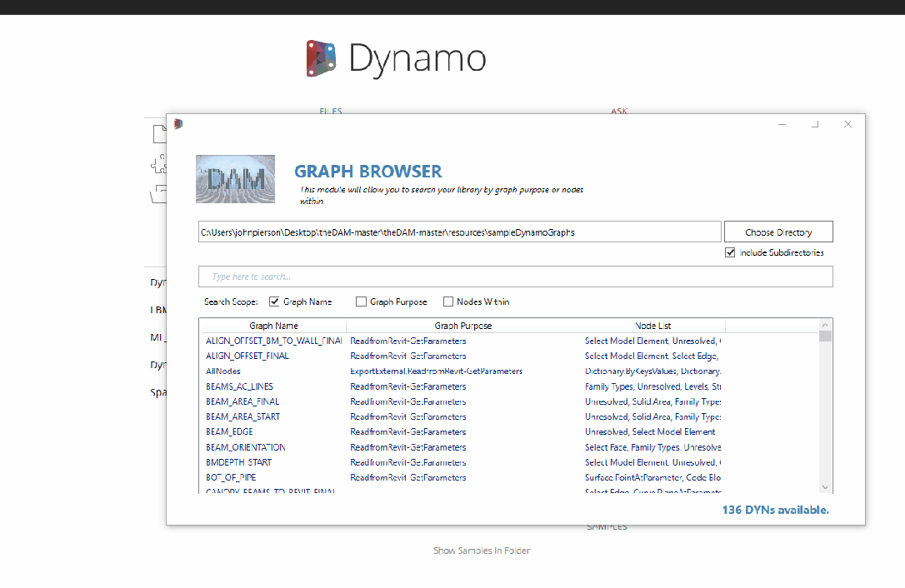Click the scrollbar down arrow in graph list

(825, 487)
